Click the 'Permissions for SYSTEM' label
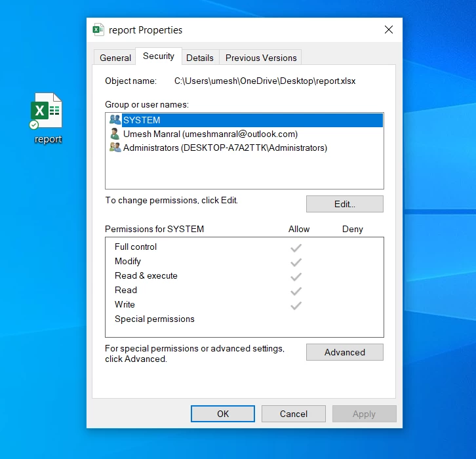The width and height of the screenshot is (476, 459). (154, 229)
